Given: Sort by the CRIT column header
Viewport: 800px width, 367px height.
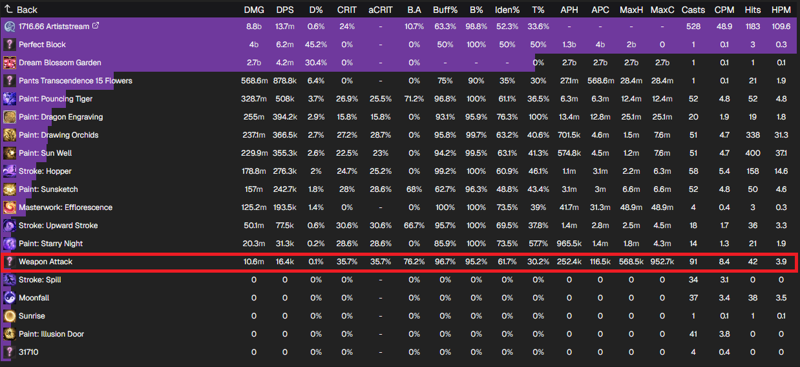Looking at the screenshot, I should pyautogui.click(x=346, y=10).
